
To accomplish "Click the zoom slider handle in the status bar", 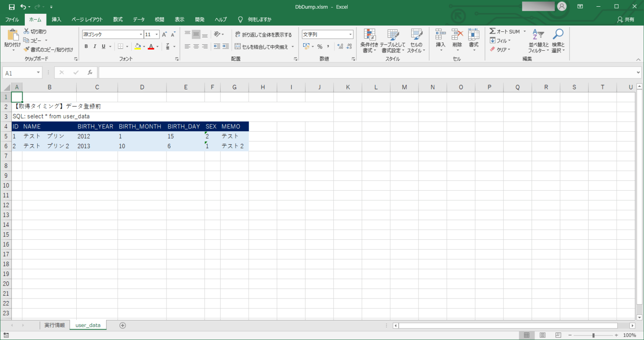I will [x=593, y=335].
